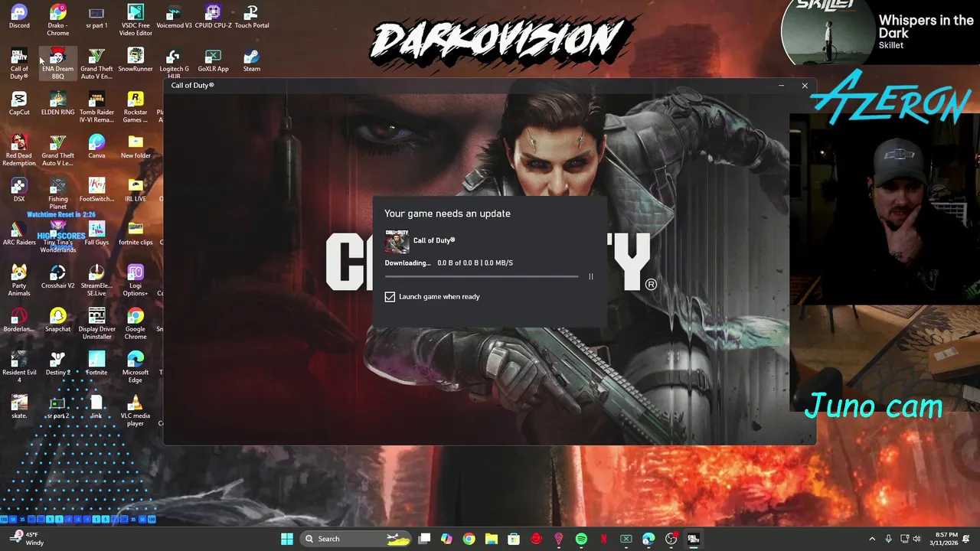Uncheck Launch game when ready

pyautogui.click(x=390, y=297)
